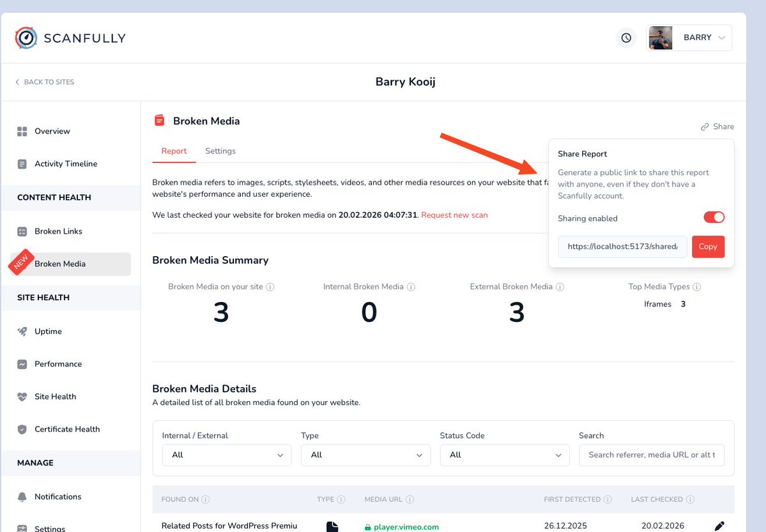Image resolution: width=766 pixels, height=532 pixels.
Task: Click the red Copy button
Action: [708, 247]
